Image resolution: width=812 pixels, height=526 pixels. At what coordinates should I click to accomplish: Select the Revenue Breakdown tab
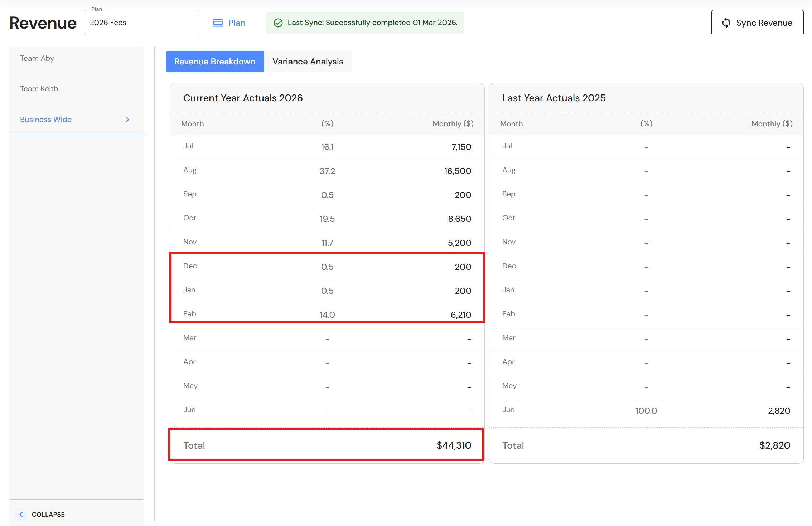[214, 62]
